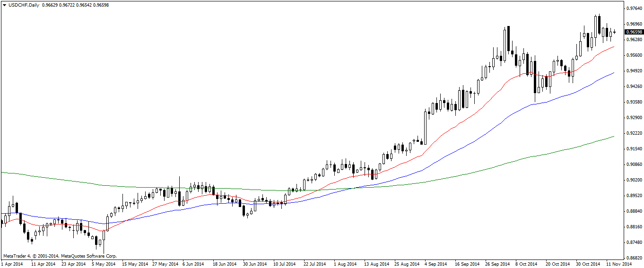Click the 5 May 2014 date marker

[x=103, y=264]
